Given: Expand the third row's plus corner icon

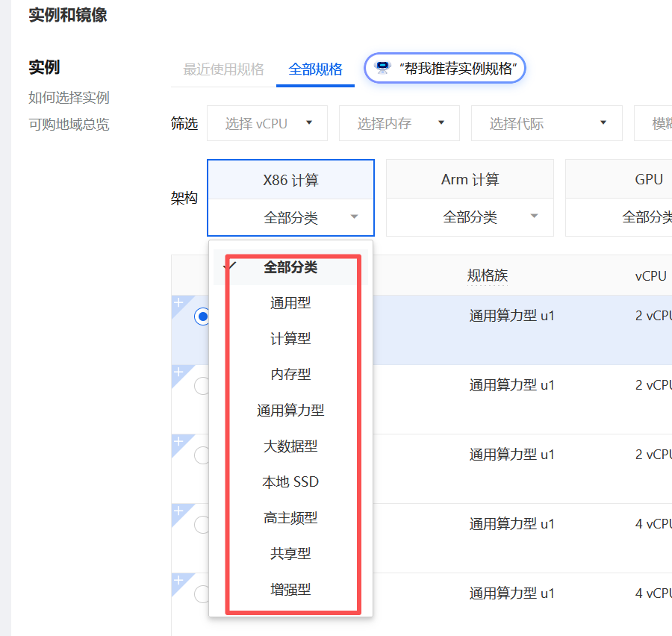Looking at the screenshot, I should click(x=178, y=441).
